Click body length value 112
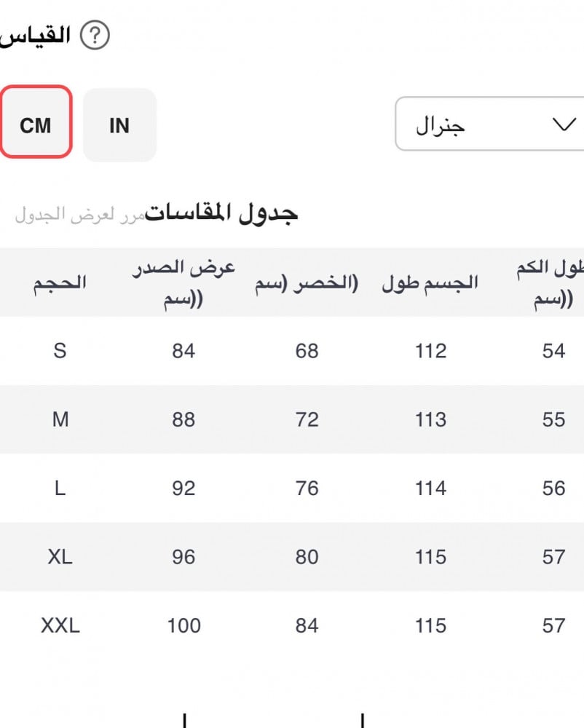Screen dimensions: 584x728 [430, 351]
